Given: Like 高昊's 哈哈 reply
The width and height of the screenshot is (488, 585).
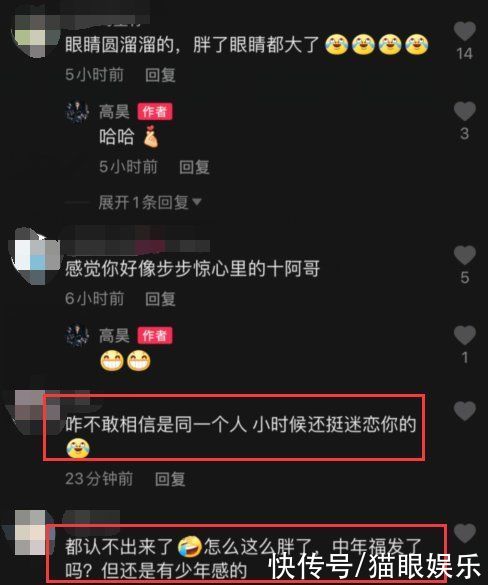Looking at the screenshot, I should 464,111.
